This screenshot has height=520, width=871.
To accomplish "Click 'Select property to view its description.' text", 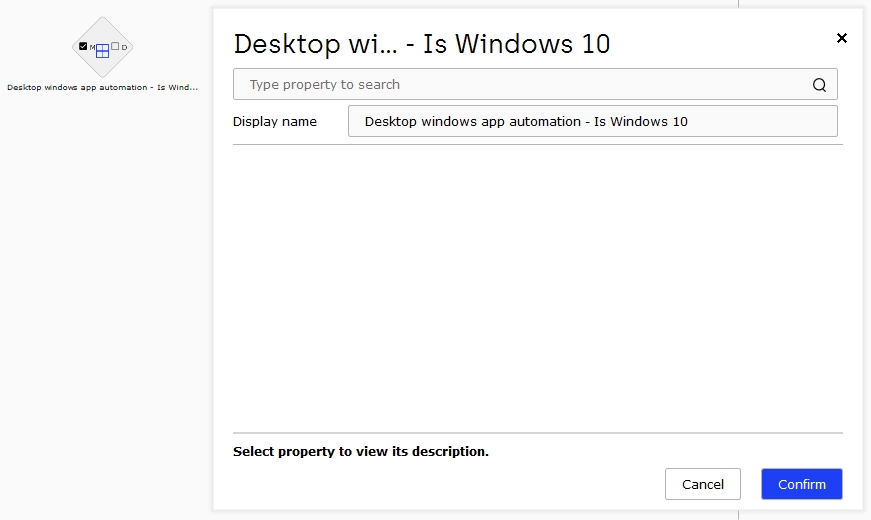I will click(x=361, y=451).
